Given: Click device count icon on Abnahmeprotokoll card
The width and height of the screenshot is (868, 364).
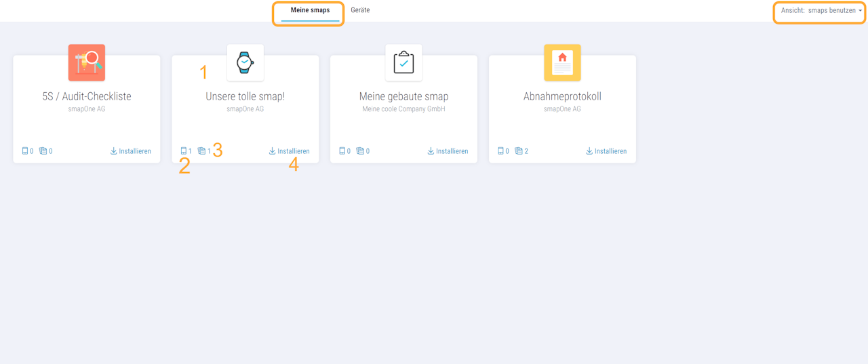Looking at the screenshot, I should (x=501, y=151).
